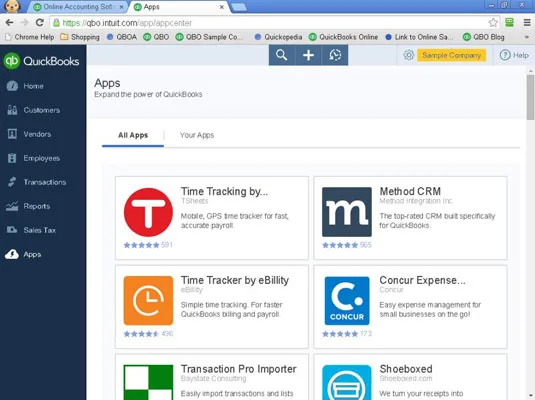
Task: Click the Reports chart icon
Action: [12, 206]
